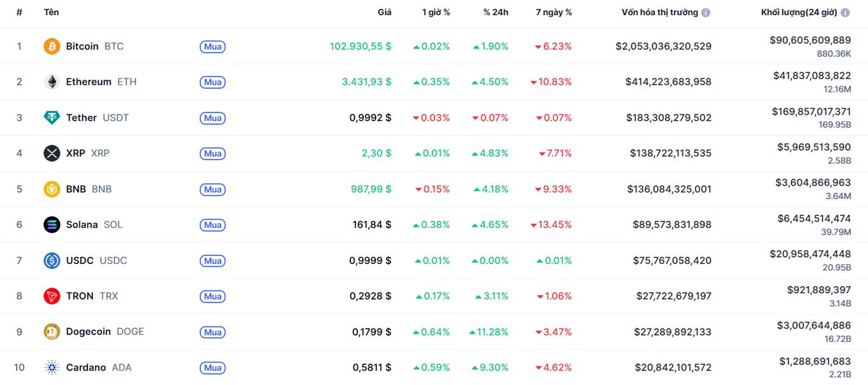
Task: Open the USDC coin name link
Action: [x=80, y=261]
